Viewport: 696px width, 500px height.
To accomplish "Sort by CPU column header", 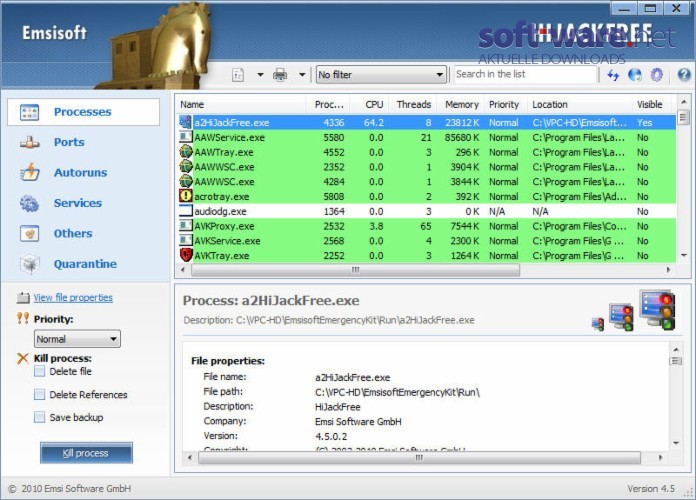I will click(369, 105).
